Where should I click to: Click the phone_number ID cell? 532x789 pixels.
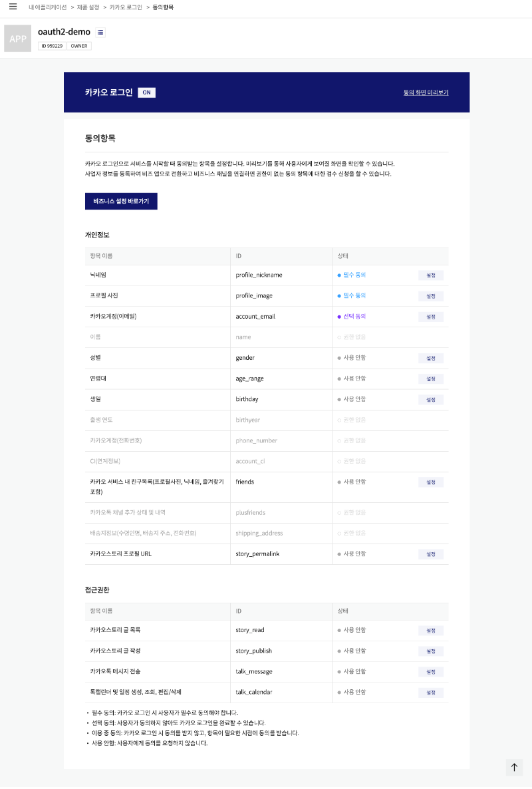[257, 440]
